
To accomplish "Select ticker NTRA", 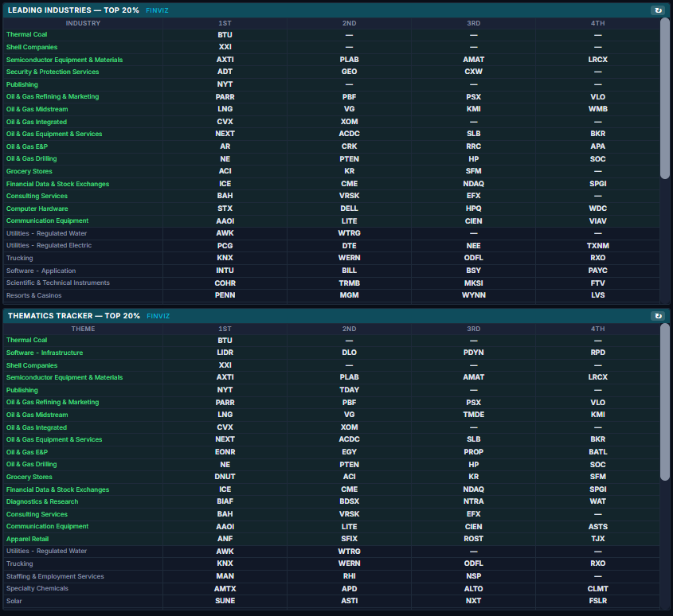I will [473, 501].
